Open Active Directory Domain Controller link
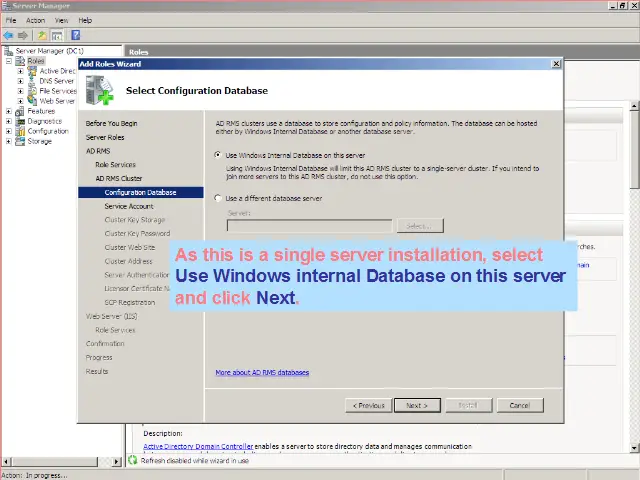 (198, 447)
